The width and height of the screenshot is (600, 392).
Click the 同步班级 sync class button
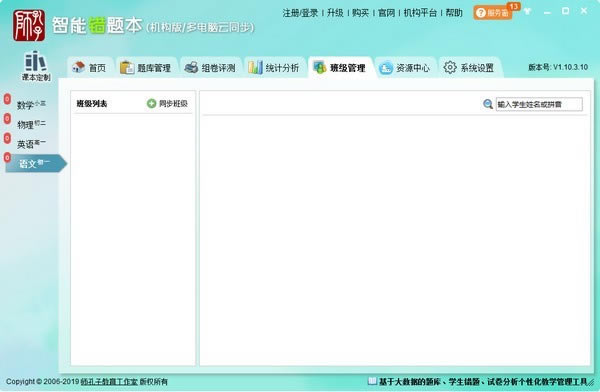pyautogui.click(x=167, y=103)
